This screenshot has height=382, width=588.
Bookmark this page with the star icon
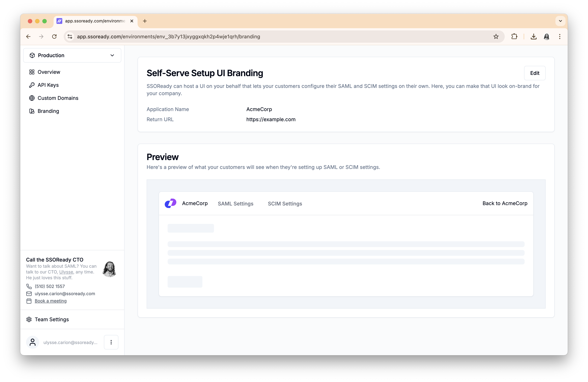[x=496, y=37]
